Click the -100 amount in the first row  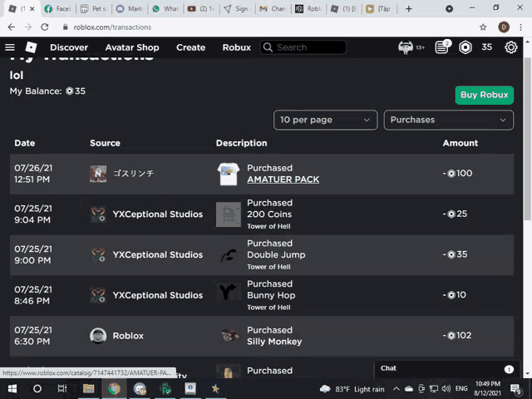(458, 174)
